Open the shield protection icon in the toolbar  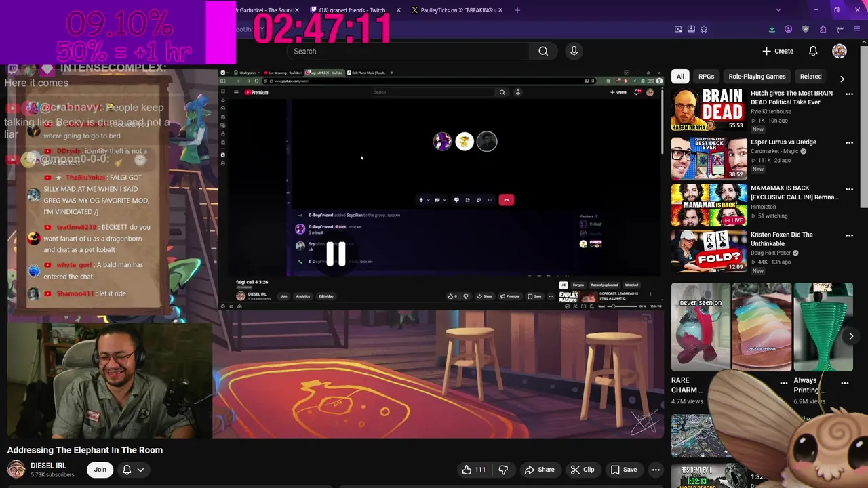pos(806,29)
